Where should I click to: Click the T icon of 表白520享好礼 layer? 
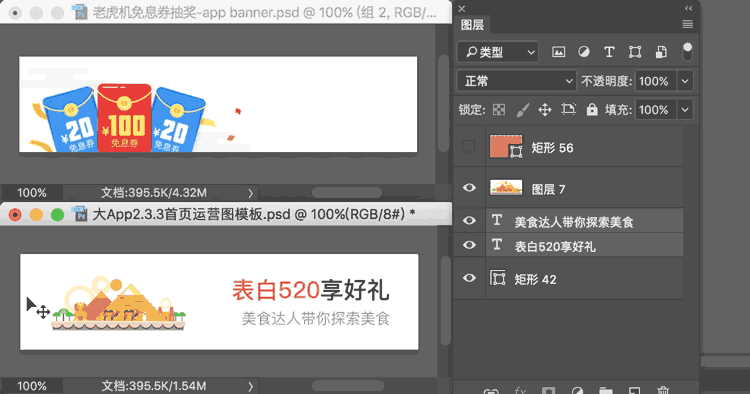click(x=497, y=245)
